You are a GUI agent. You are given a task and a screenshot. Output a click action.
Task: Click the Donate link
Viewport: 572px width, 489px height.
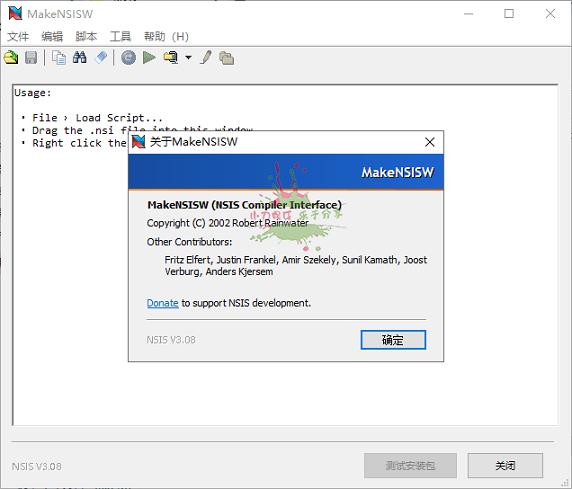[162, 303]
